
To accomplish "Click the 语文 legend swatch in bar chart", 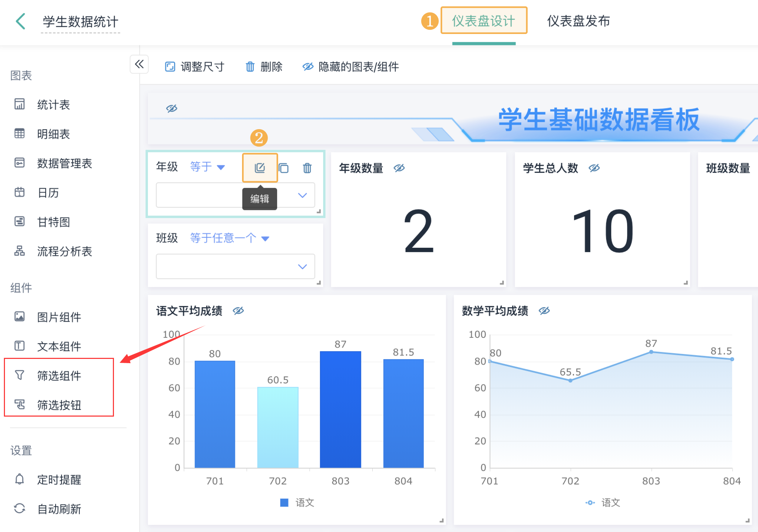I will pos(284,503).
